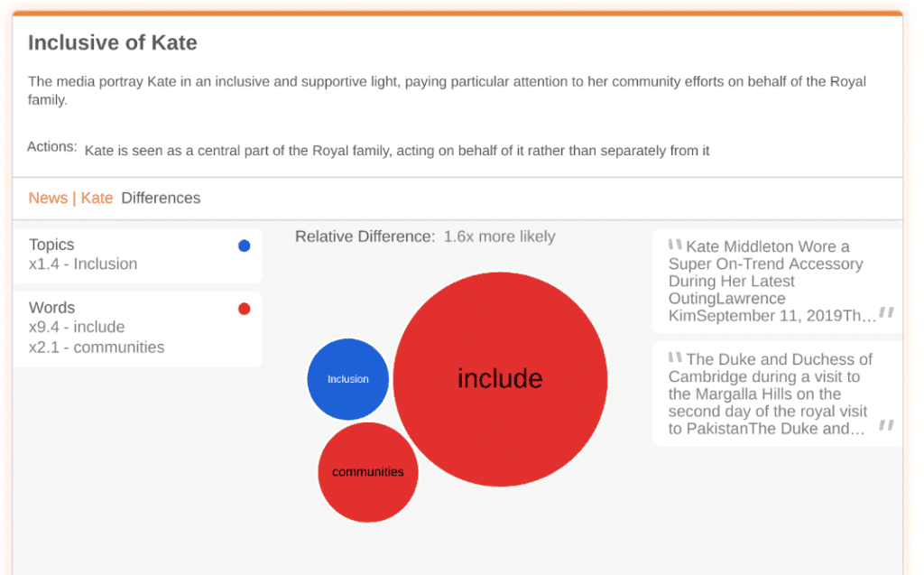The image size is (924, 575).
Task: Open the 'News | Kate' tab
Action: 70,198
